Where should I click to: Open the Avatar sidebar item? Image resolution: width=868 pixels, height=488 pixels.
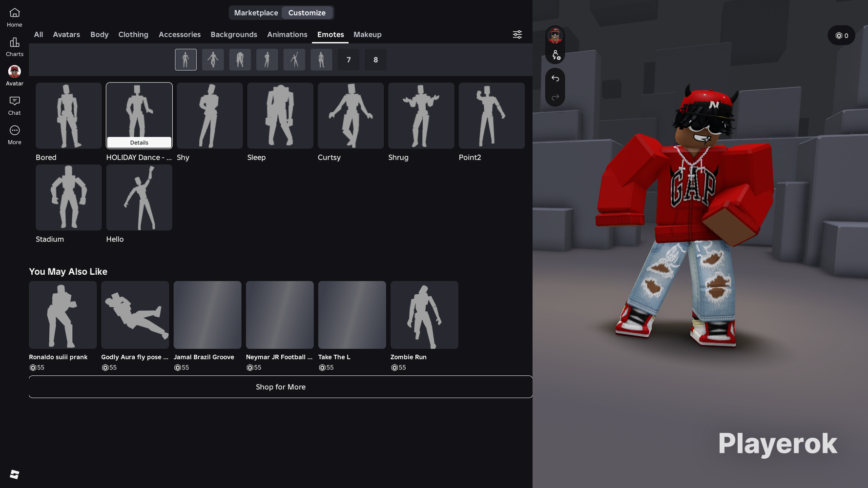(x=14, y=76)
